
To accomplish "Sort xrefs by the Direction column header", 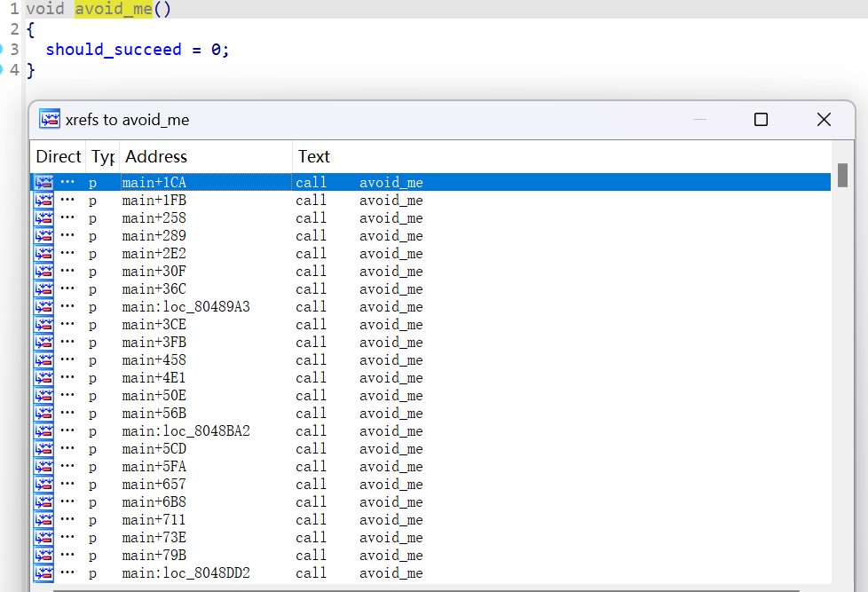I will pos(58,157).
